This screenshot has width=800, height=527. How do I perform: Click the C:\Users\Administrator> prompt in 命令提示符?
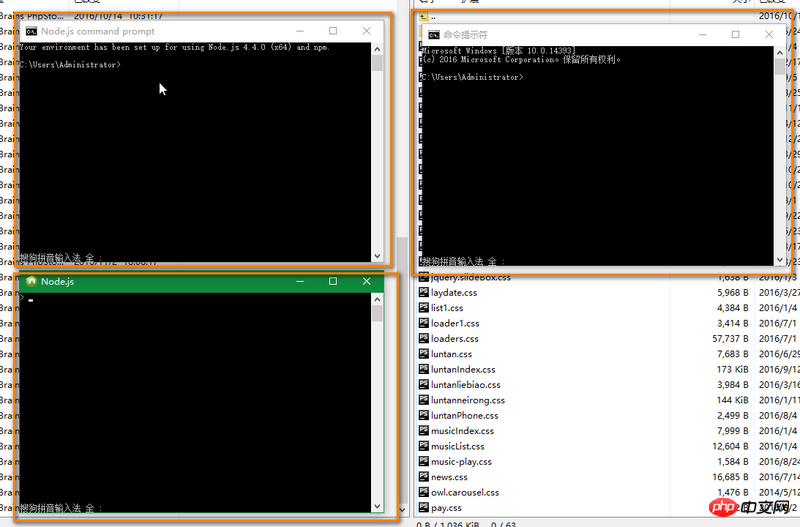coord(472,77)
